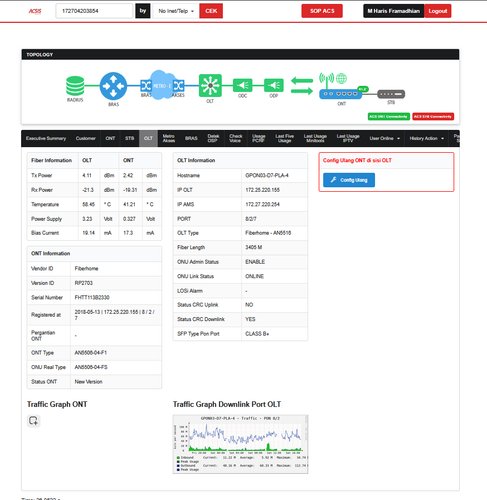Click the wifi antenna icon above ONT
487x500 pixels.
(x=326, y=80)
